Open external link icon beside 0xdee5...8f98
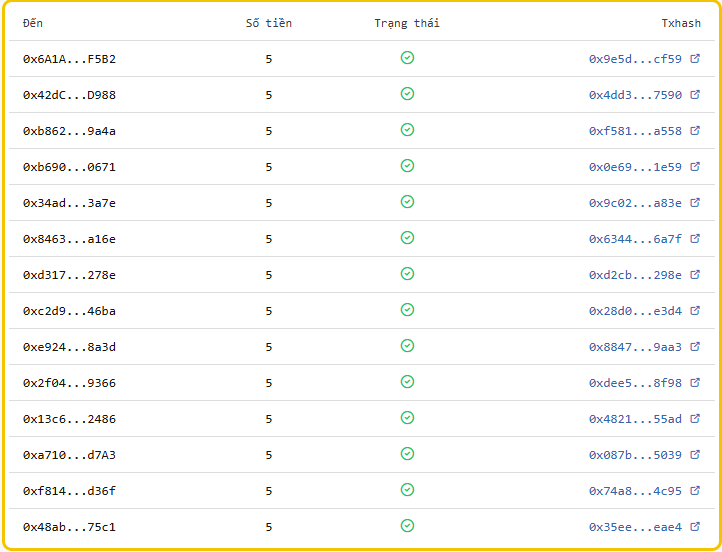Viewport: 722px width, 552px height. [695, 383]
